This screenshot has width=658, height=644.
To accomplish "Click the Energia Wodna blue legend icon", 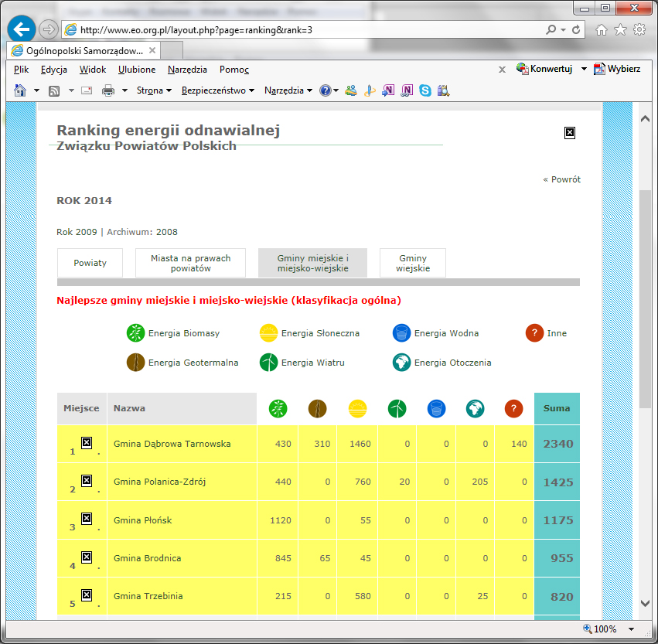I will tap(401, 333).
